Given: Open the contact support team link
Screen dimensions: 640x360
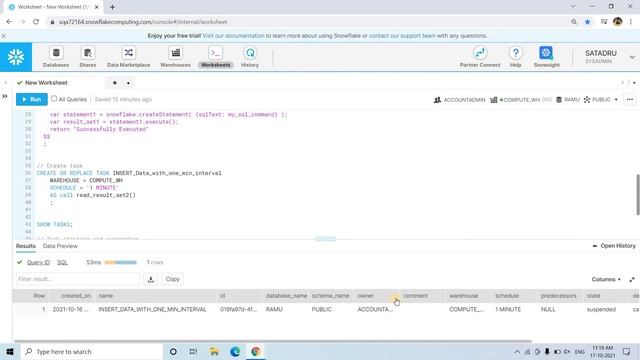Looking at the screenshot, I should [402, 36].
